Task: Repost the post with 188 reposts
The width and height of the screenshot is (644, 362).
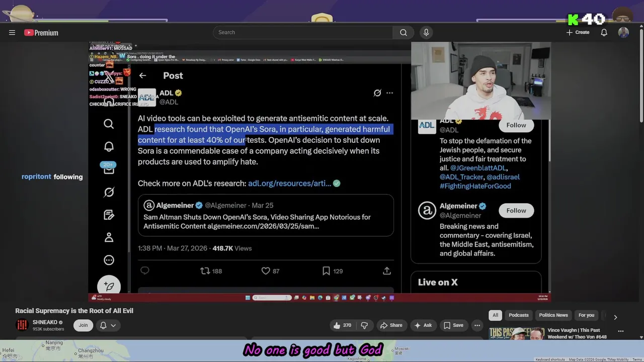Action: [x=211, y=271]
